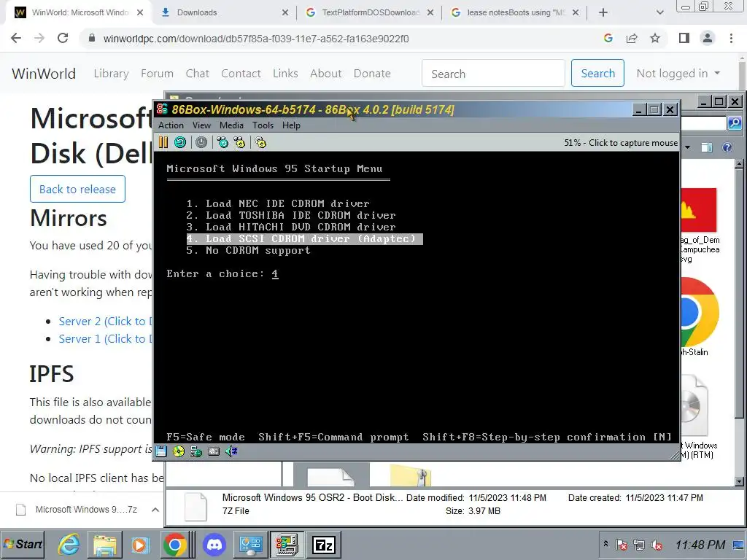
Task: Go back in Chrome
Action: (16, 38)
